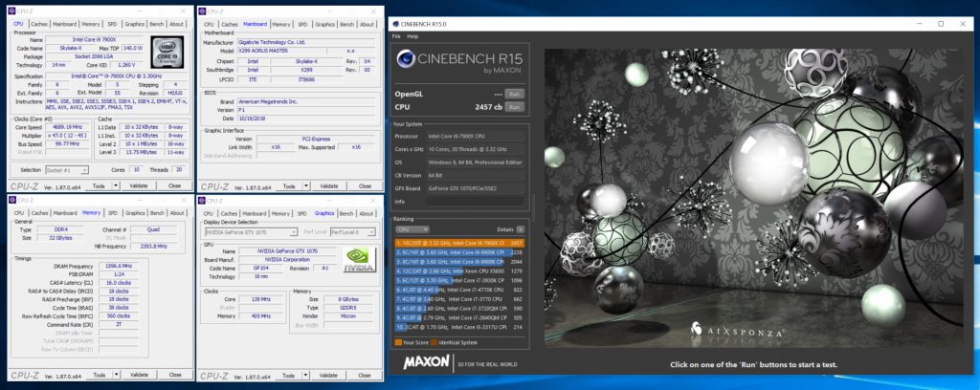Run the CPU benchmark test
The image size is (980, 390).
coord(514,108)
